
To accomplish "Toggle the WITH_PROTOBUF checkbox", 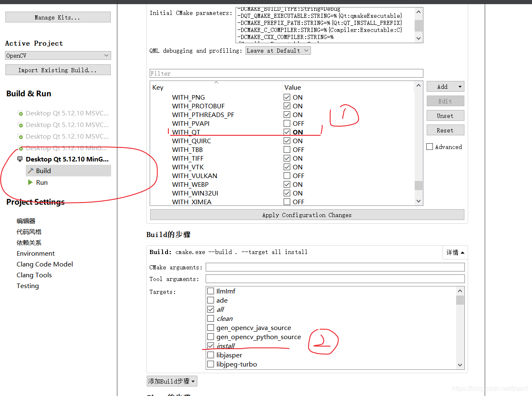I will [x=287, y=106].
